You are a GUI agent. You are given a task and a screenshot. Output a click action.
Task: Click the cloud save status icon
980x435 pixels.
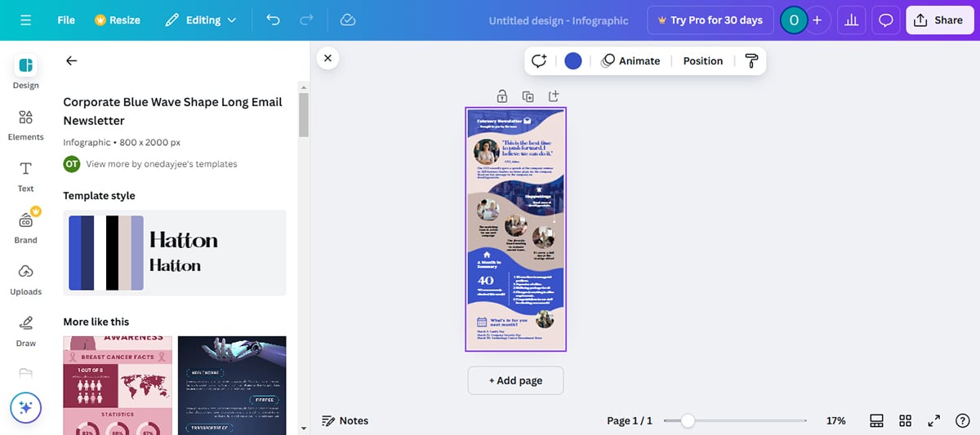pyautogui.click(x=348, y=20)
